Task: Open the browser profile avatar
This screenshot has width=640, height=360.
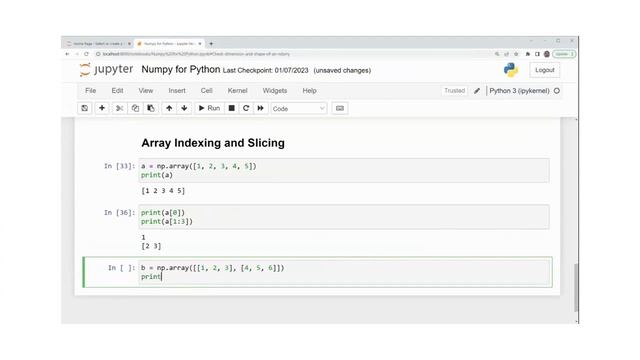Action: [547, 54]
